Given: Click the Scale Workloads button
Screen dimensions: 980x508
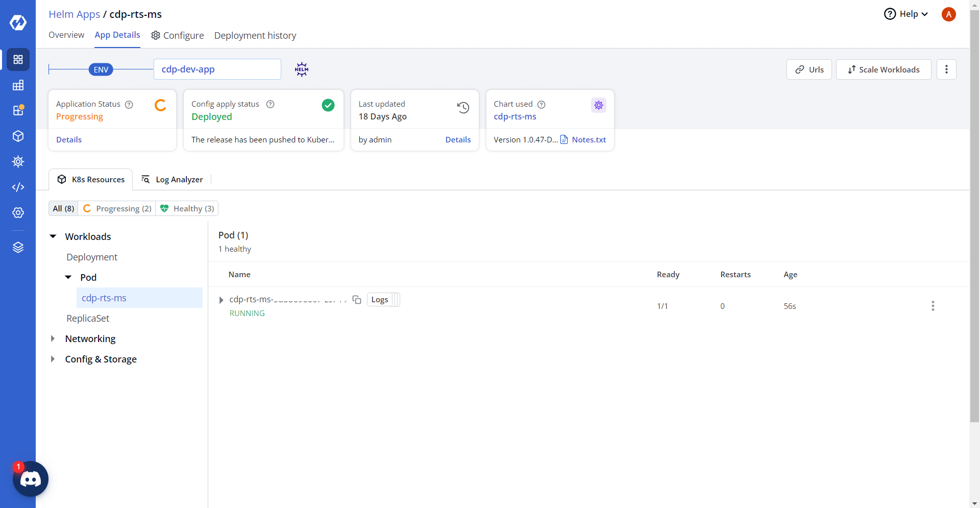Looking at the screenshot, I should coord(883,69).
